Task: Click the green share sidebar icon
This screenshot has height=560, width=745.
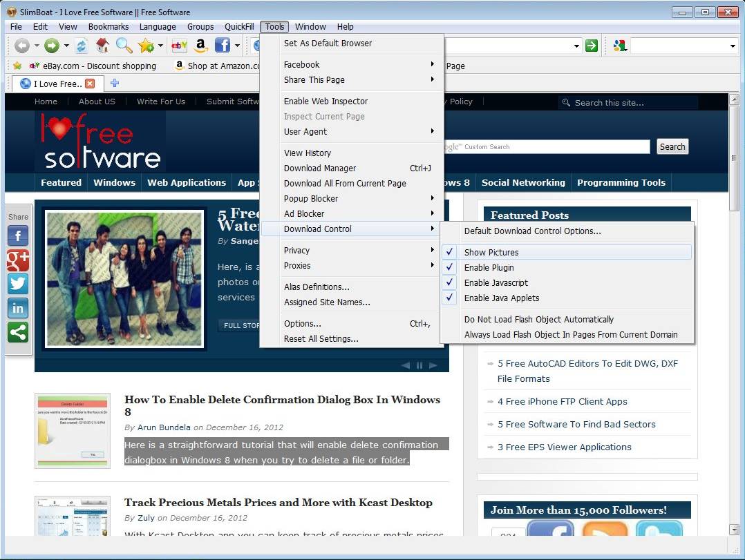Action: (17, 332)
